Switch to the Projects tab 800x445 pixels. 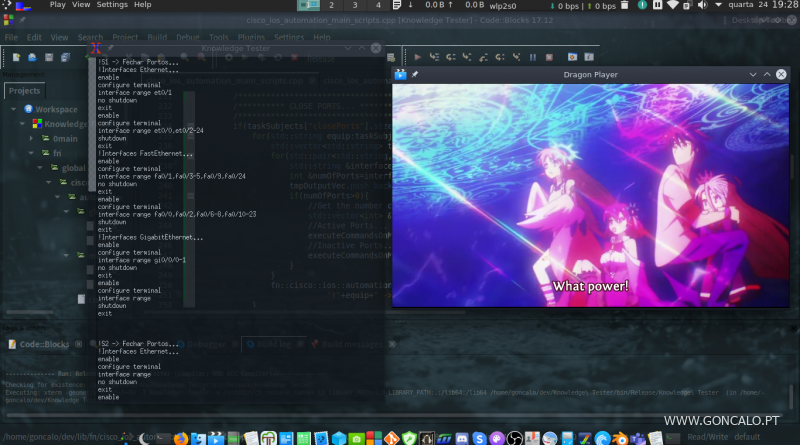point(24,91)
